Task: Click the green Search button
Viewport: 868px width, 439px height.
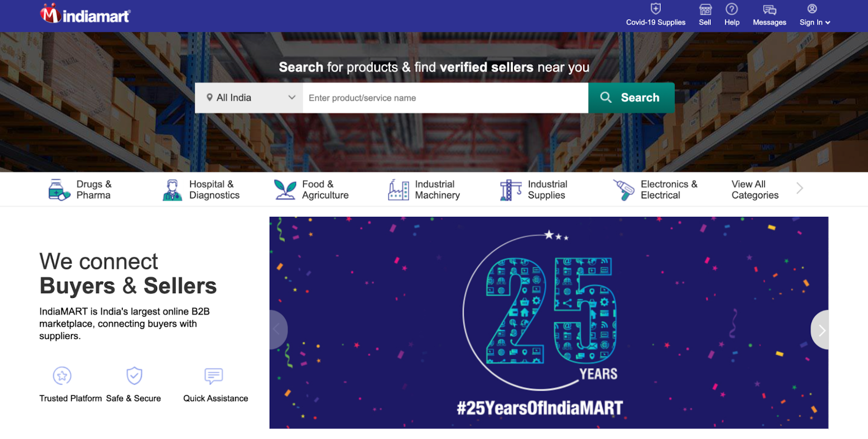Action: [x=631, y=98]
